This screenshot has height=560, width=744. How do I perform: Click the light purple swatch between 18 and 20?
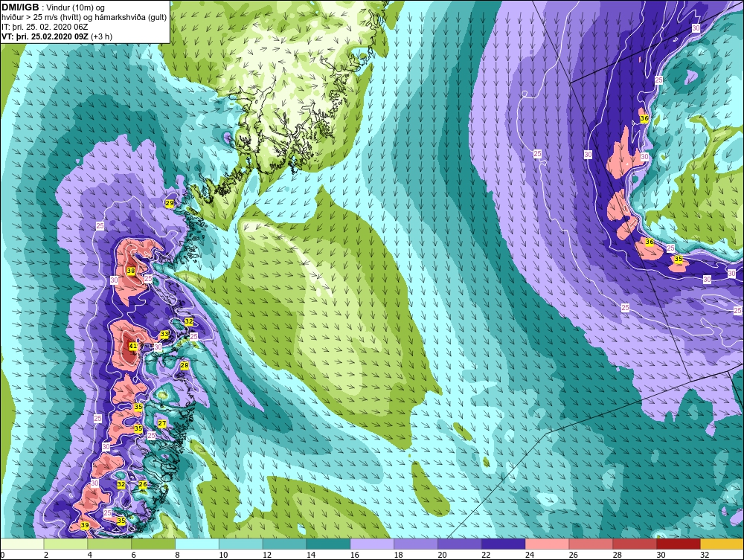tap(416, 544)
